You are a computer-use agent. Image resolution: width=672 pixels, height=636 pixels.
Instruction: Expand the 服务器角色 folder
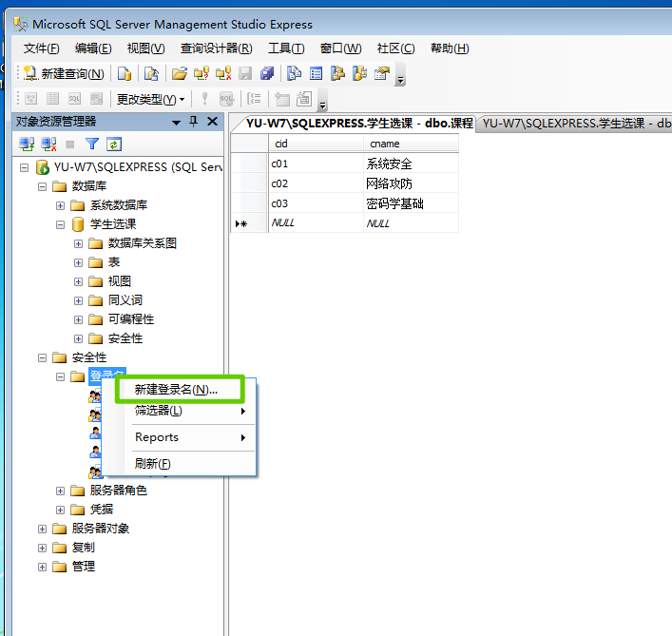(x=60, y=491)
